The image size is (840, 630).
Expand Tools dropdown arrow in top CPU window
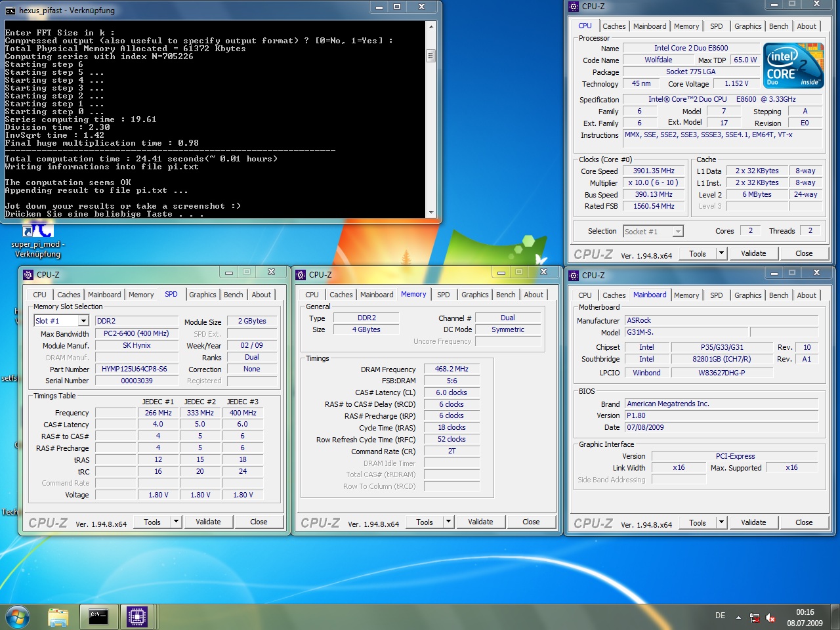pyautogui.click(x=721, y=253)
